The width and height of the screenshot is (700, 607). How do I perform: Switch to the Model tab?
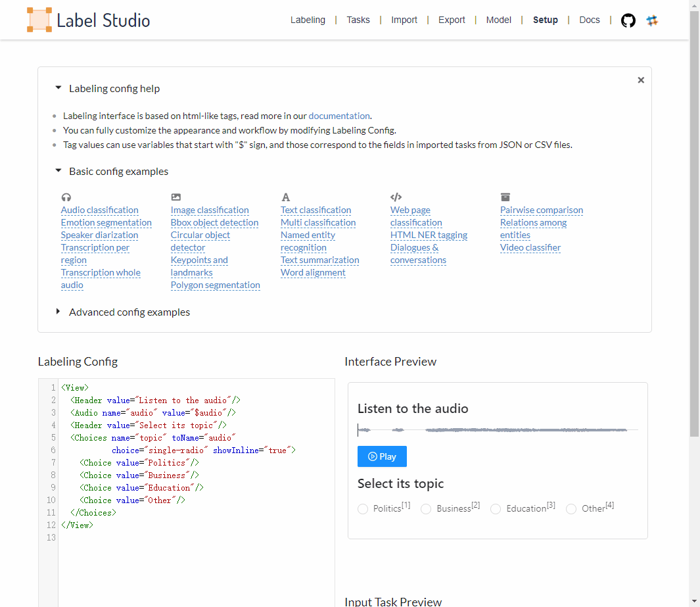(498, 20)
